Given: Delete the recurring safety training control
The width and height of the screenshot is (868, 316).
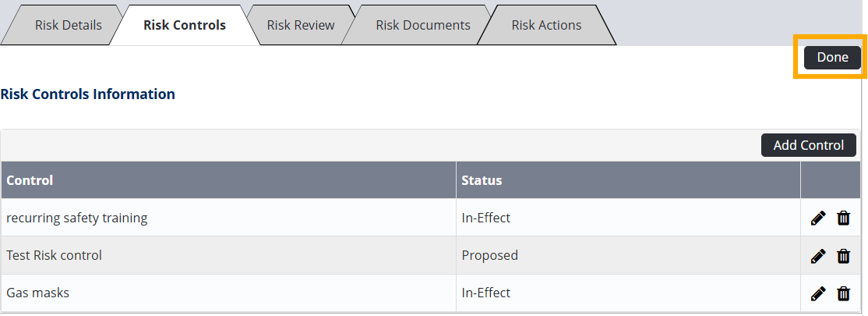Looking at the screenshot, I should click(843, 218).
